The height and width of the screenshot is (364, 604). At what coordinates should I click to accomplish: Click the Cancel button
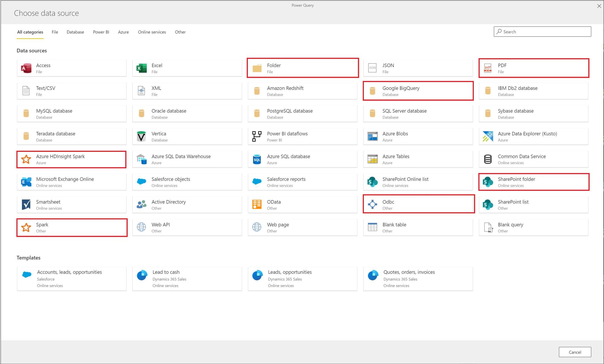(575, 352)
